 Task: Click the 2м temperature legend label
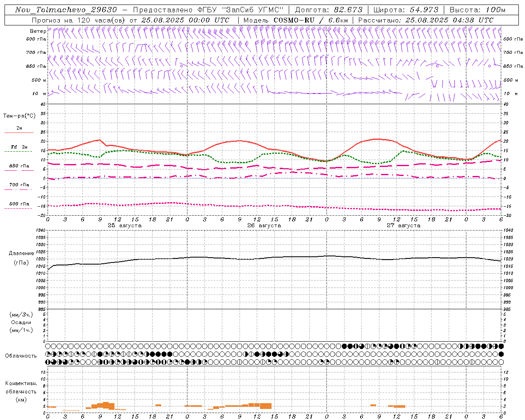[x=19, y=128]
